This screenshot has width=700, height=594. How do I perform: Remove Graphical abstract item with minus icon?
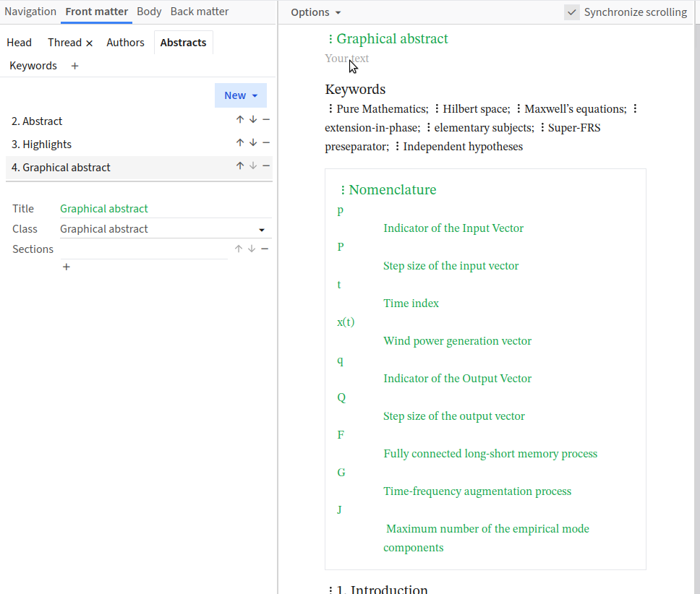(266, 166)
